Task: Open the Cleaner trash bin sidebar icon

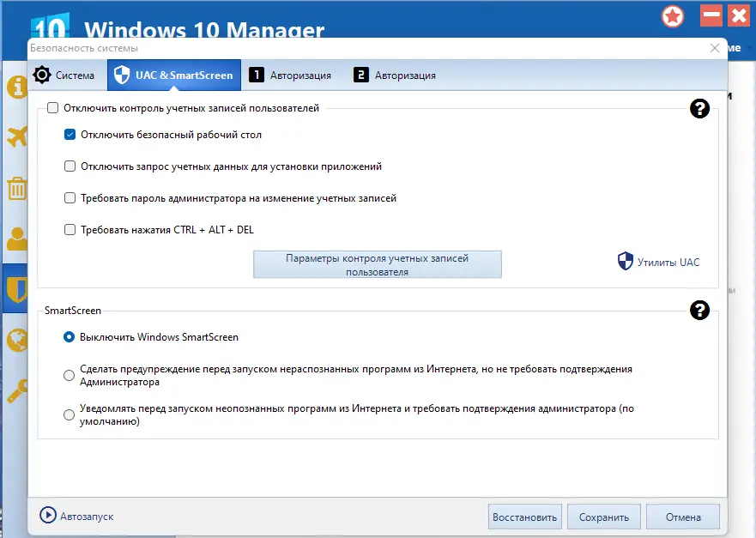Action: 17,189
